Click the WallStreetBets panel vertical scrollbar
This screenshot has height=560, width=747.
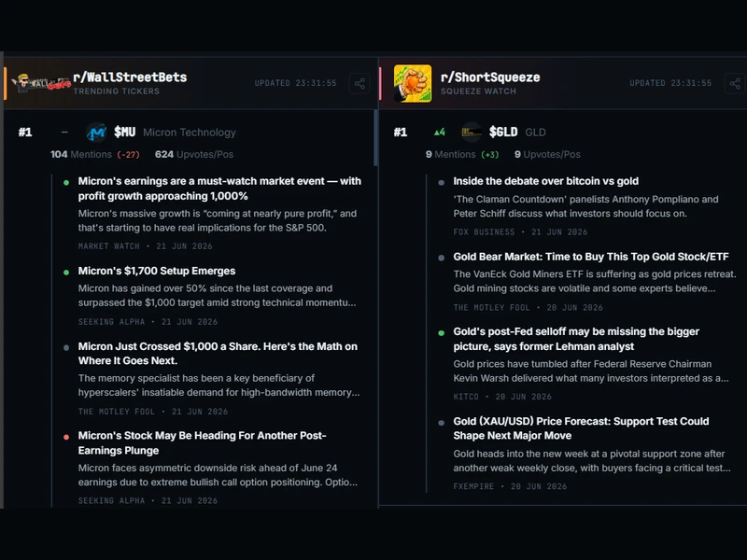[376, 137]
